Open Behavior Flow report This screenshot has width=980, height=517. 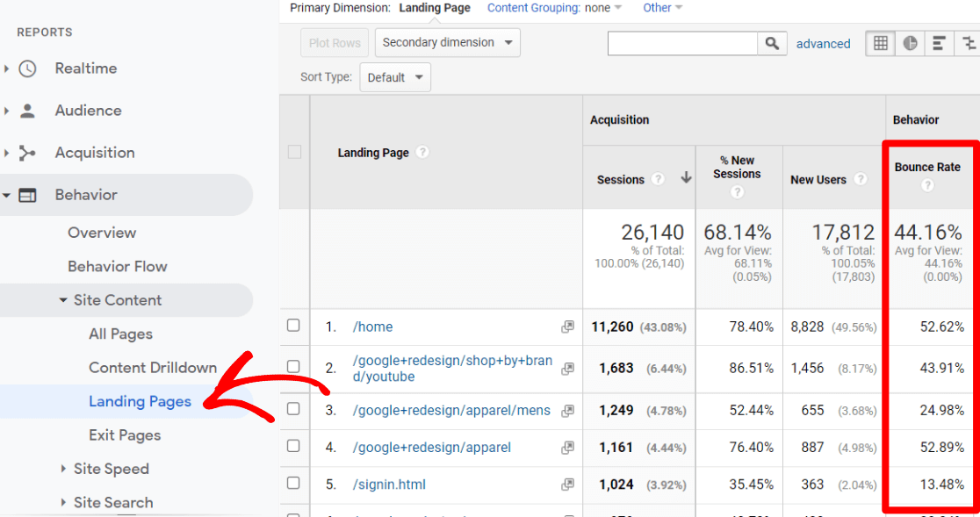point(118,267)
